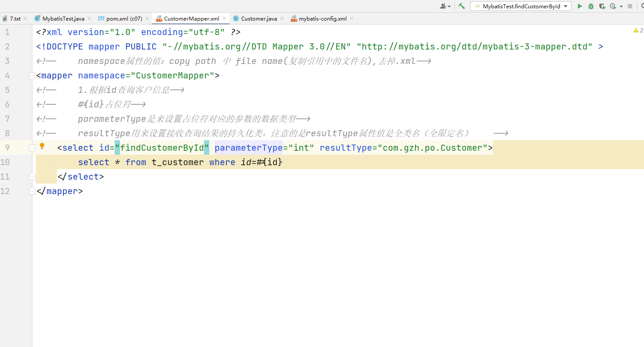
Task: Open the pom.xml (c07) tab
Action: coord(124,18)
